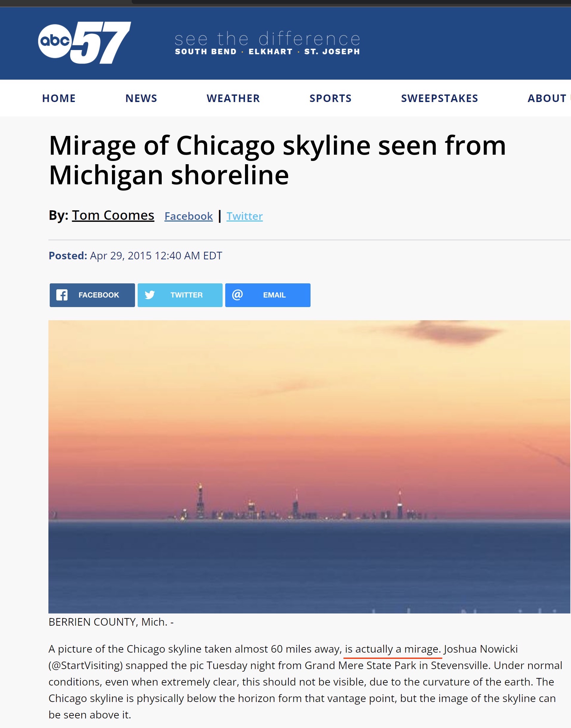This screenshot has width=571, height=728.
Task: Click the 'is actually a mirage' underlined text
Action: pyautogui.click(x=393, y=649)
